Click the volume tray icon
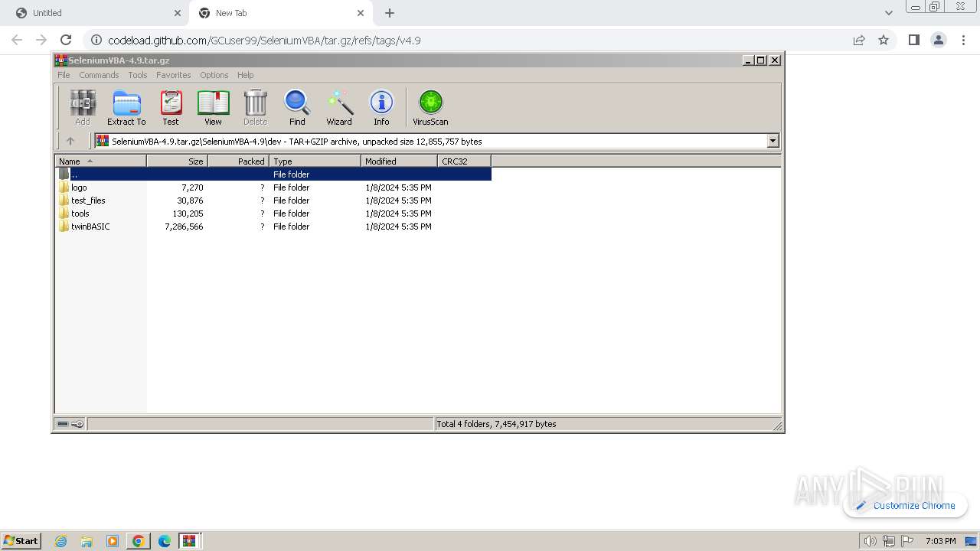 pyautogui.click(x=870, y=541)
